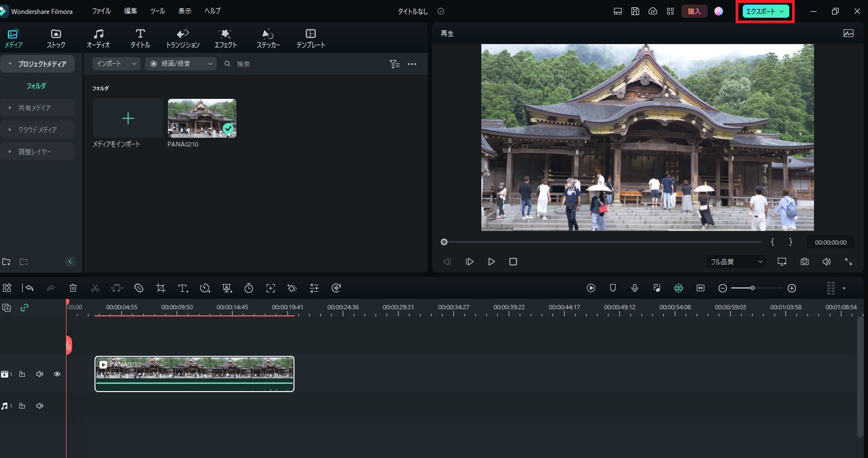The width and height of the screenshot is (868, 458).
Task: Hide video track 1 with eye icon
Action: coord(57,374)
